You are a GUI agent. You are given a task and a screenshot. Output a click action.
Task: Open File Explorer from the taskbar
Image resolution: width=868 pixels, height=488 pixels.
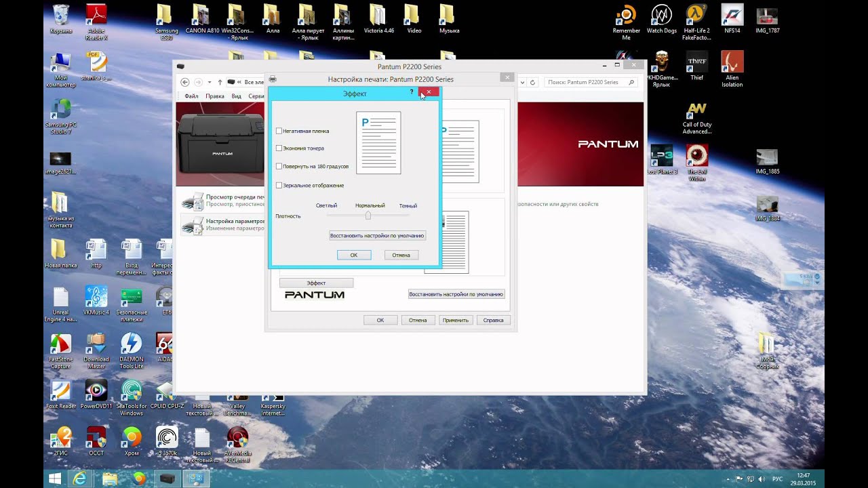click(x=110, y=479)
